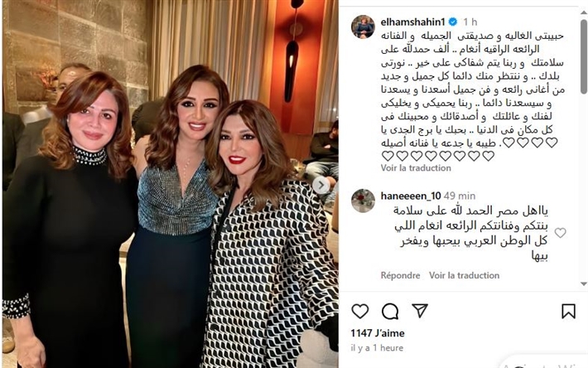Open the elhamshahin1 username link
This screenshot has width=588, height=368.
(x=413, y=22)
